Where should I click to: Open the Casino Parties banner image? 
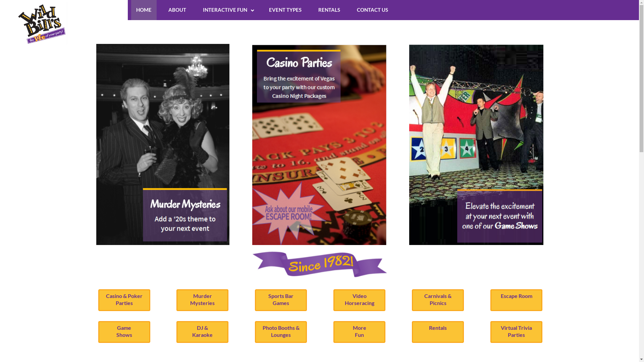click(x=319, y=145)
